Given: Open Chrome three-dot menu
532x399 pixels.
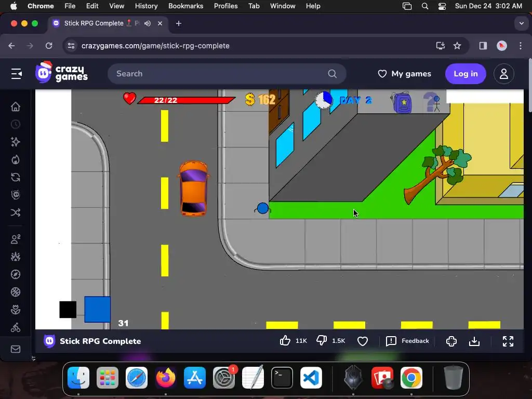Looking at the screenshot, I should pos(521,46).
